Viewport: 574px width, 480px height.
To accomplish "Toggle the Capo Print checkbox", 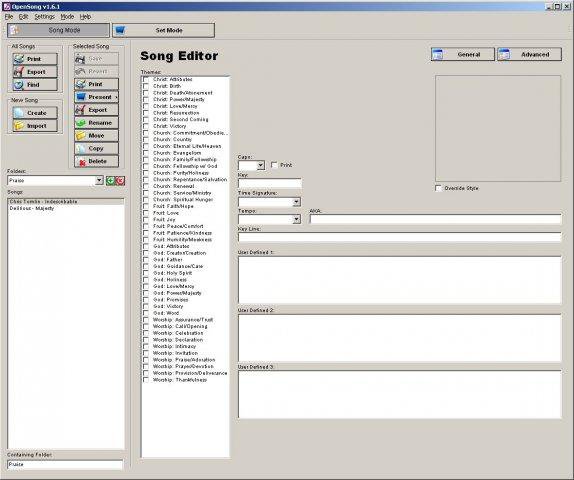I will [x=274, y=165].
